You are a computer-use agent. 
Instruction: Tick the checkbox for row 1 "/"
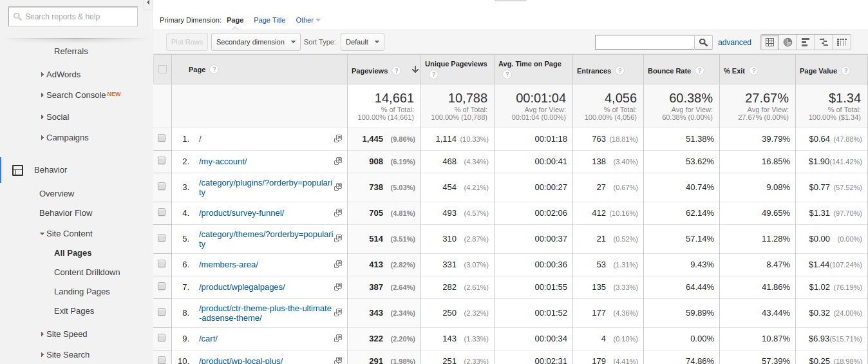162,138
